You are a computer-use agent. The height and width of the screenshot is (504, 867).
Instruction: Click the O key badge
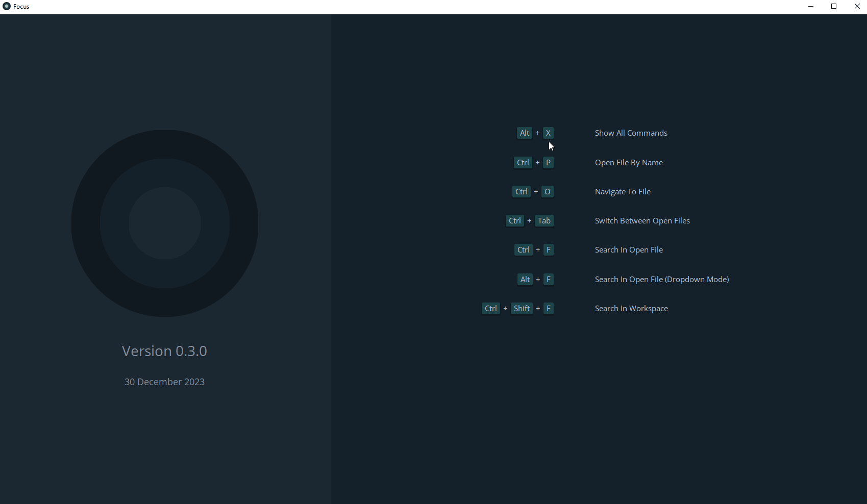547,192
